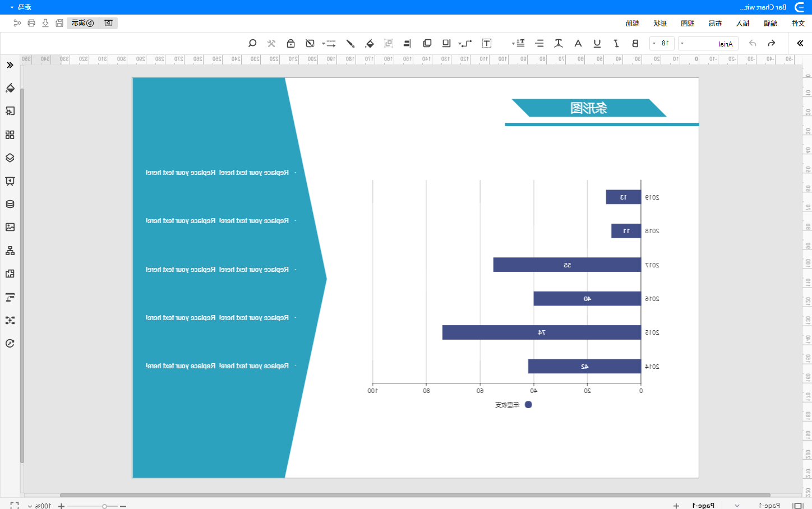Open the presentation board panel in sidebar

click(x=10, y=181)
